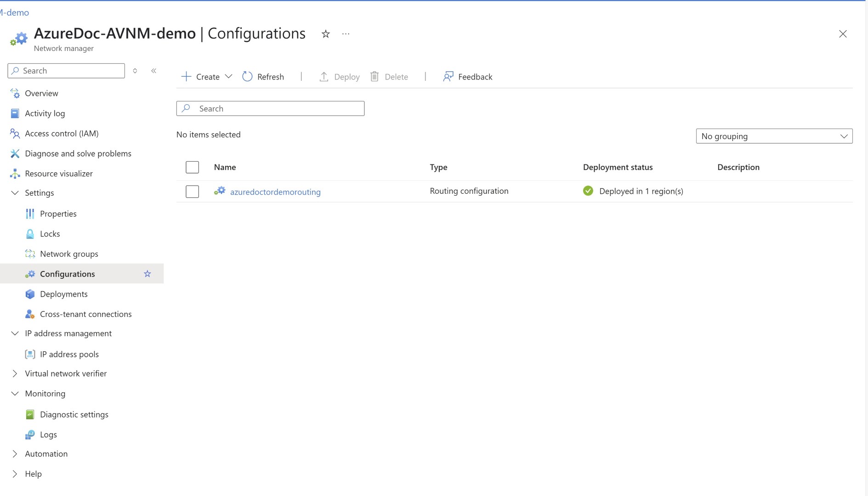Click the Network groups icon
Screen dimensions: 868x496
30,254
